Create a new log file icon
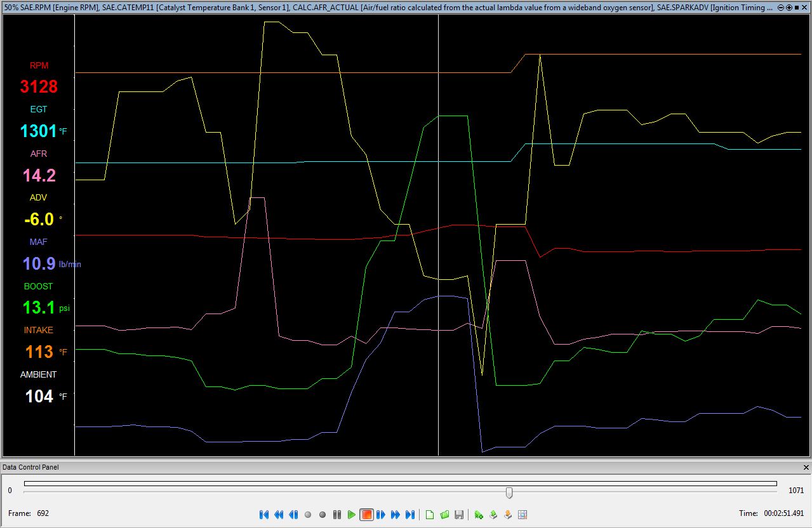The width and height of the screenshot is (812, 528). tap(430, 515)
